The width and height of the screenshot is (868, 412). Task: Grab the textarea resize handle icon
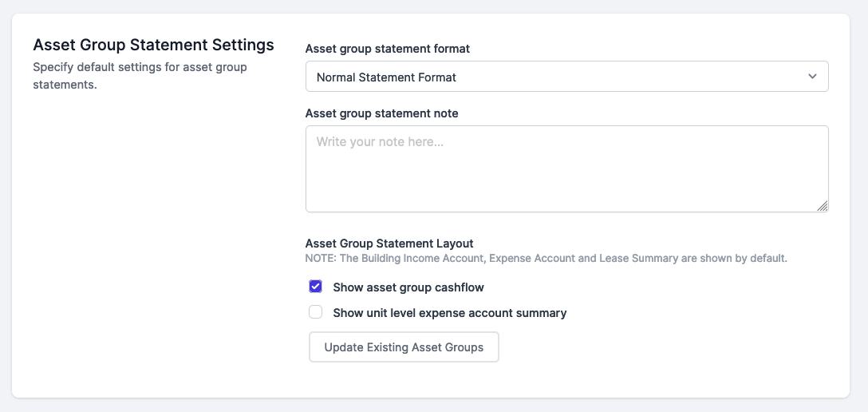coord(822,206)
